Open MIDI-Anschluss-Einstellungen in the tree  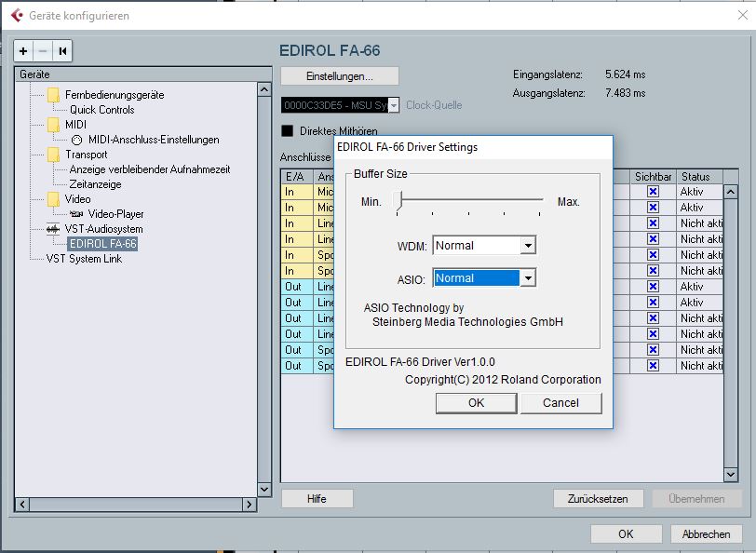(x=154, y=140)
